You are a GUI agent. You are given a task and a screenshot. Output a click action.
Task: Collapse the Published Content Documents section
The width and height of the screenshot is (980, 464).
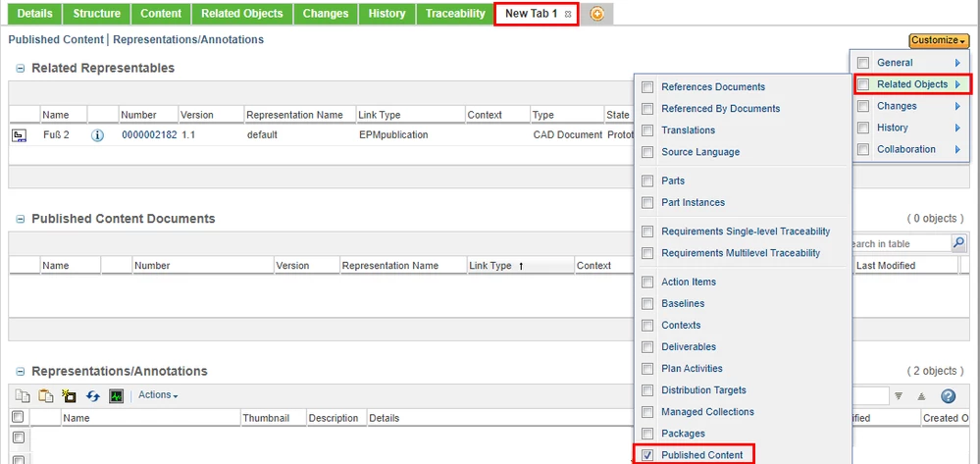20,219
